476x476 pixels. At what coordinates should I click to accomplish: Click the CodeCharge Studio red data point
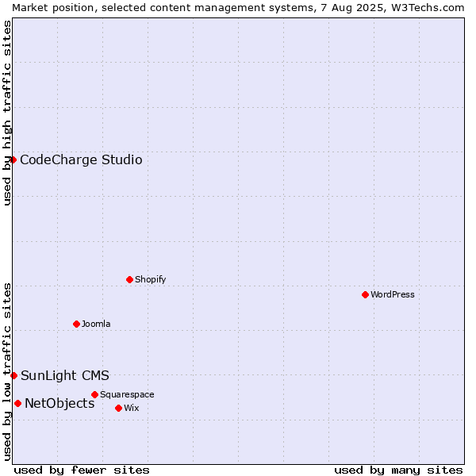click(x=13, y=162)
